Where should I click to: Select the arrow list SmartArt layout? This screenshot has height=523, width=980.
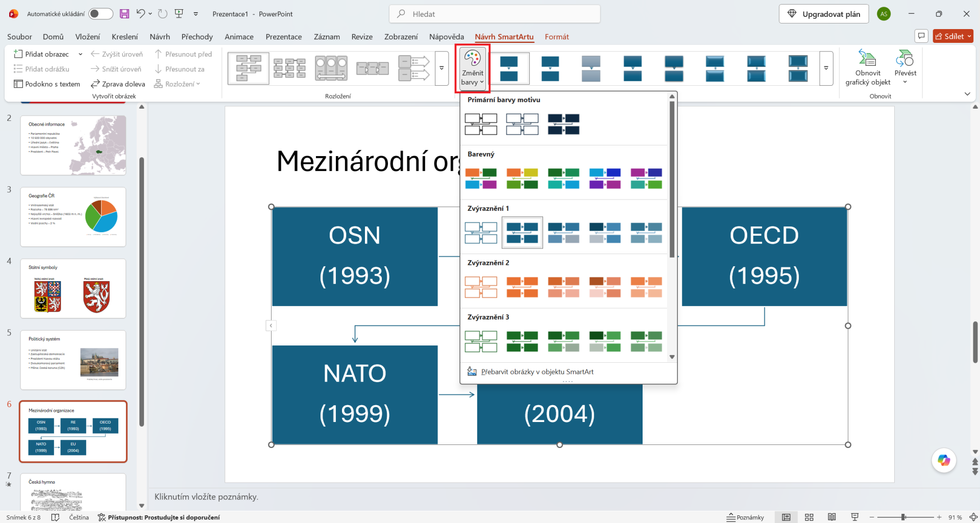coord(414,68)
